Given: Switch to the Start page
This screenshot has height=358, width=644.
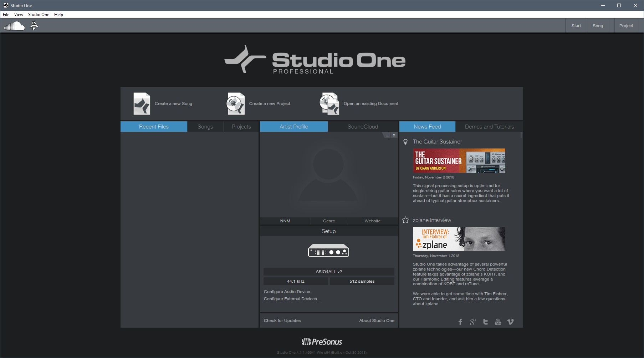Looking at the screenshot, I should tap(576, 26).
